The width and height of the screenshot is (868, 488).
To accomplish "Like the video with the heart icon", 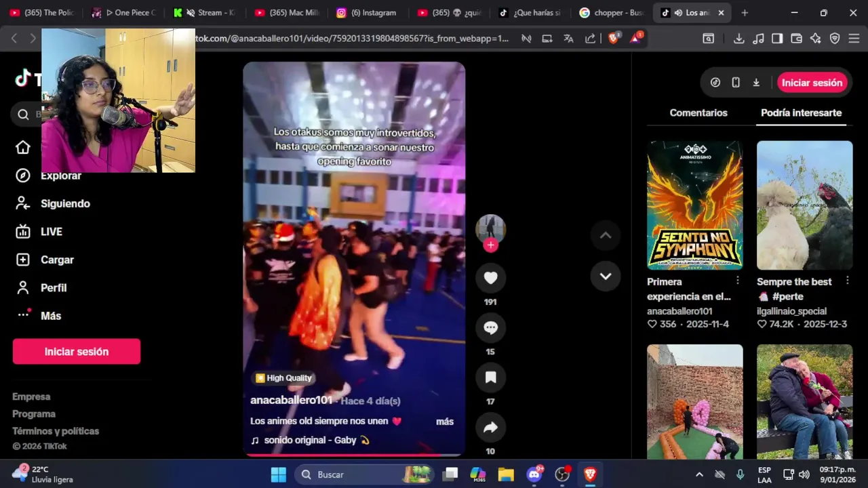I will tap(490, 278).
